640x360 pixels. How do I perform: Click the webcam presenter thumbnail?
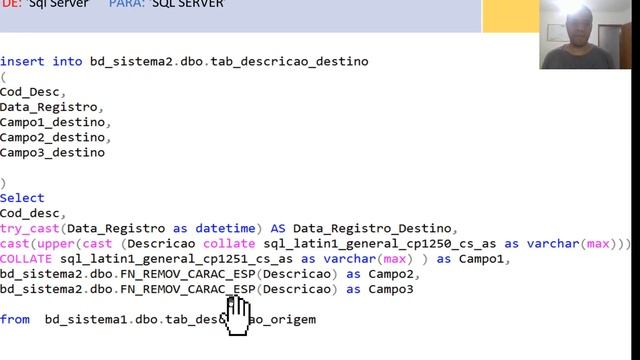[585, 34]
